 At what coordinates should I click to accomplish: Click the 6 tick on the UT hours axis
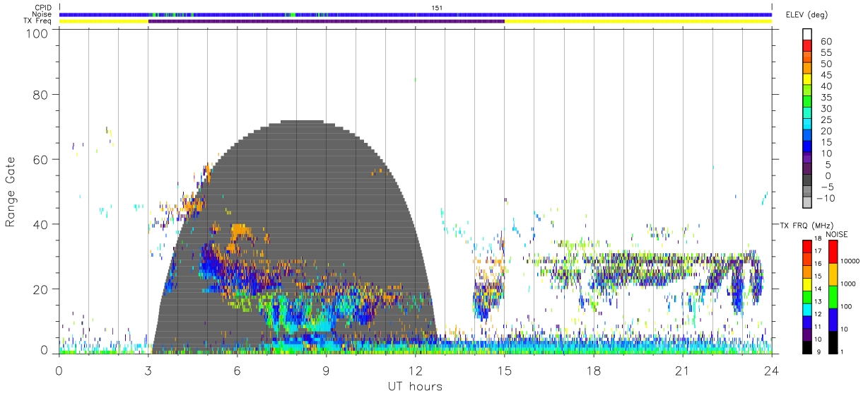pos(237,370)
